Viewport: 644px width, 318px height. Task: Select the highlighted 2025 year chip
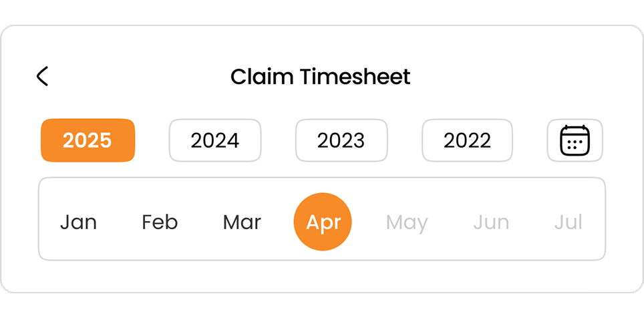click(x=88, y=140)
